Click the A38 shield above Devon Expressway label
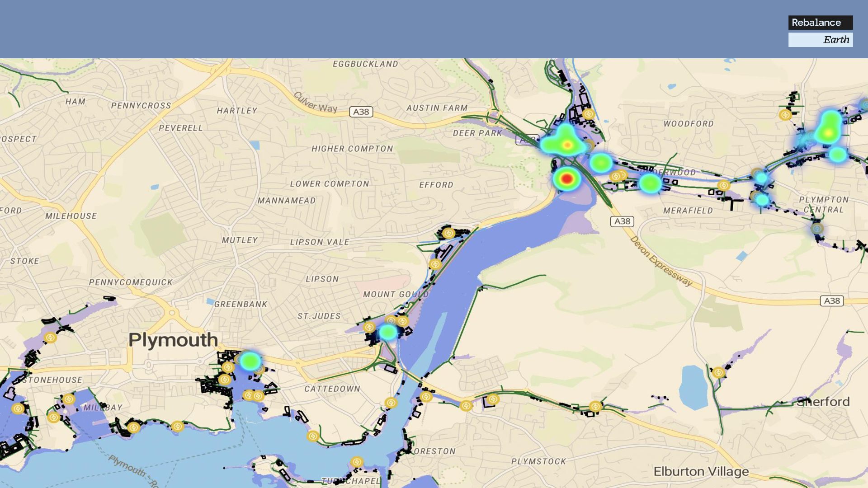The width and height of the screenshot is (868, 488). click(622, 221)
